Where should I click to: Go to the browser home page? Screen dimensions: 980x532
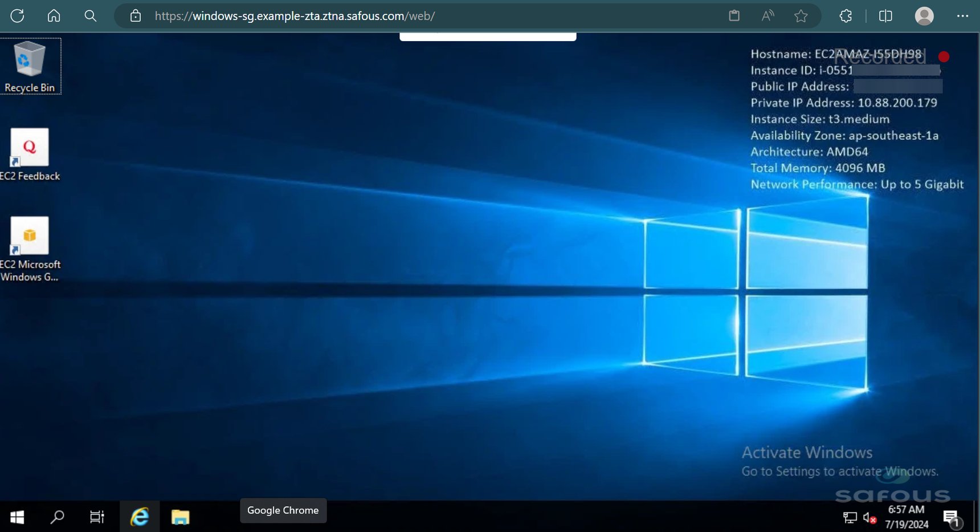pos(54,15)
